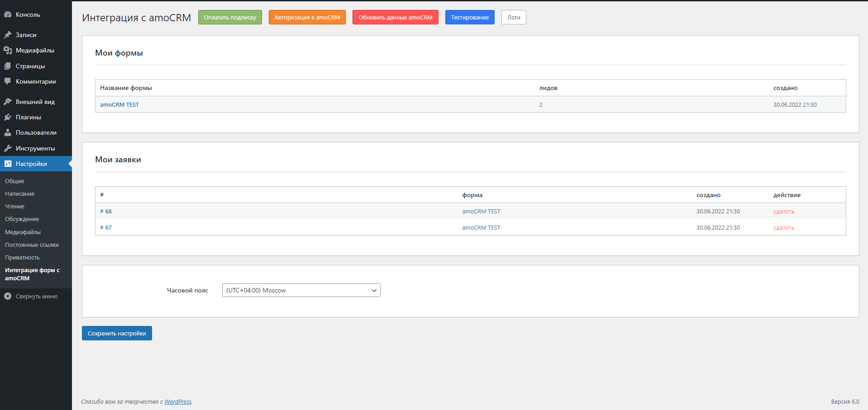The image size is (868, 410).
Task: Click the plug icon beside Плагины
Action: point(8,117)
